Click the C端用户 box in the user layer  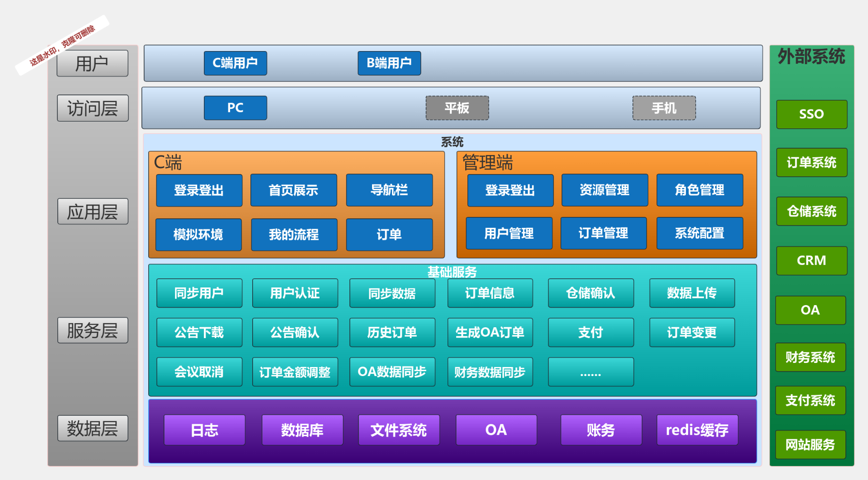click(235, 63)
